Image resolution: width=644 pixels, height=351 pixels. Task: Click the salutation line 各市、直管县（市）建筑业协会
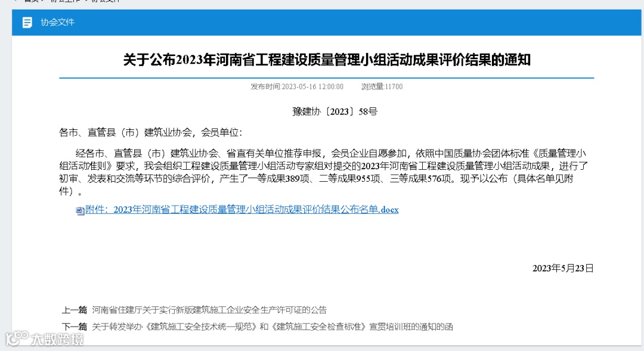click(151, 133)
